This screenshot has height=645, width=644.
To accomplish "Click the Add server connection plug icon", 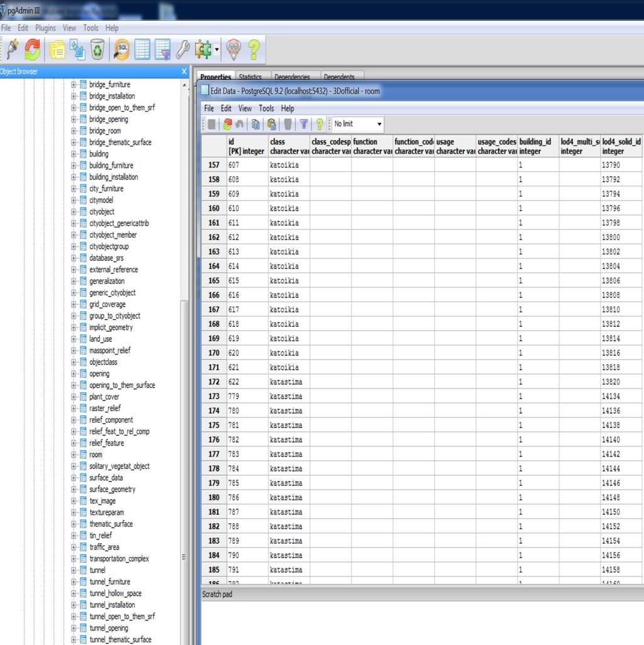I will (13, 50).
